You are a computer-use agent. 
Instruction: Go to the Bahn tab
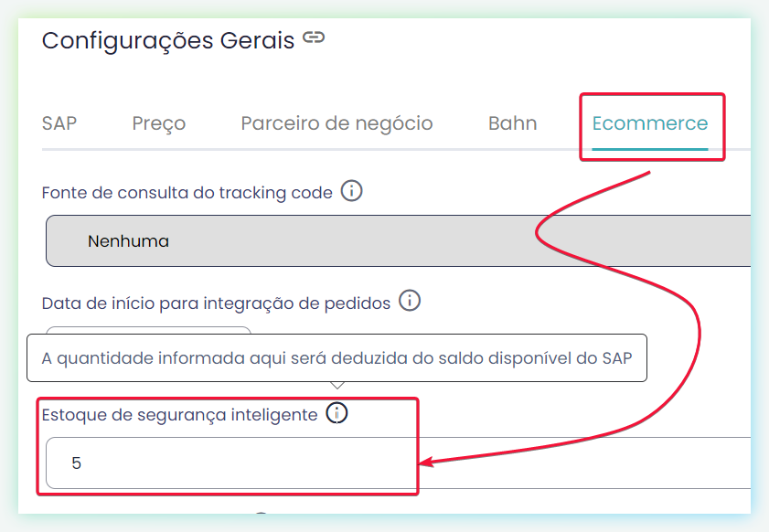click(x=512, y=123)
